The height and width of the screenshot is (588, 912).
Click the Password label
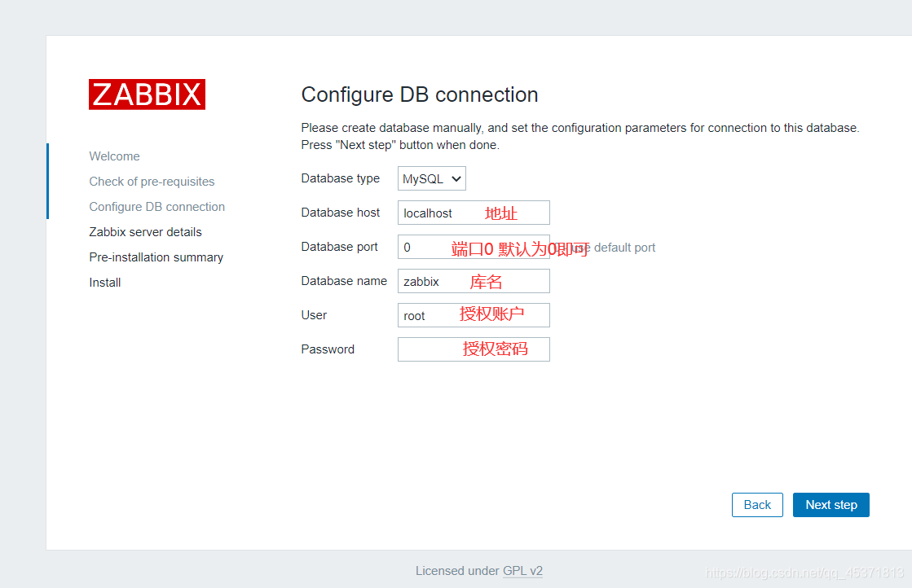pyautogui.click(x=328, y=349)
